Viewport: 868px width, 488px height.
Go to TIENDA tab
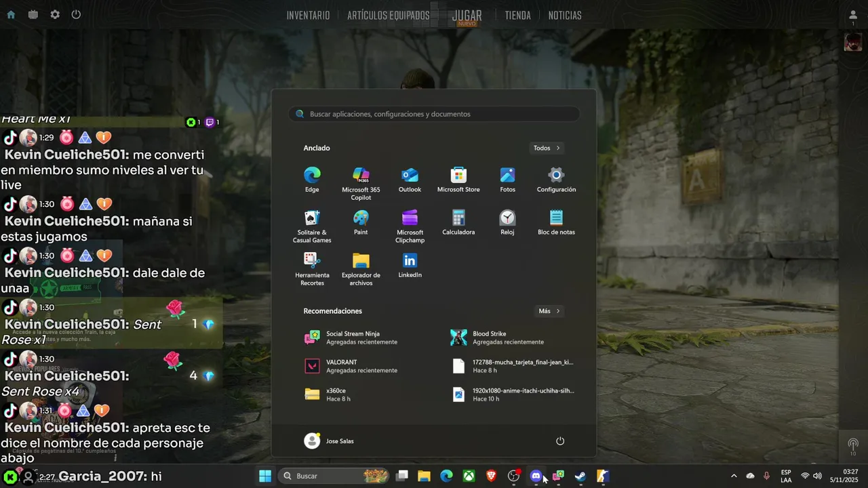click(x=518, y=16)
